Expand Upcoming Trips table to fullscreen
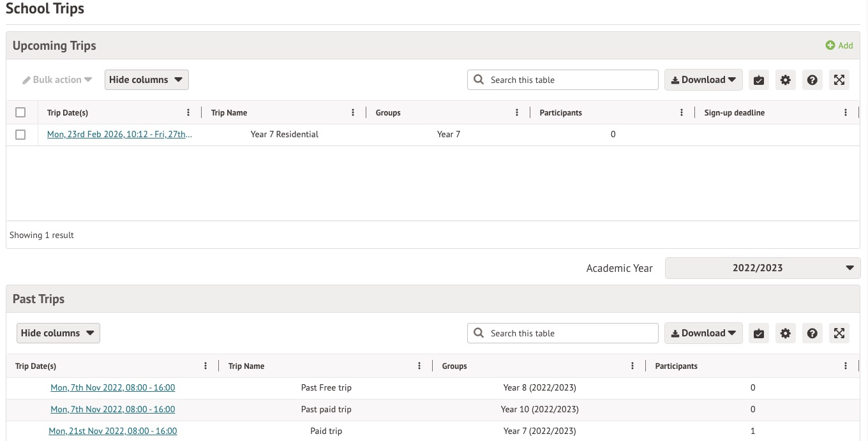868x441 pixels. tap(839, 80)
